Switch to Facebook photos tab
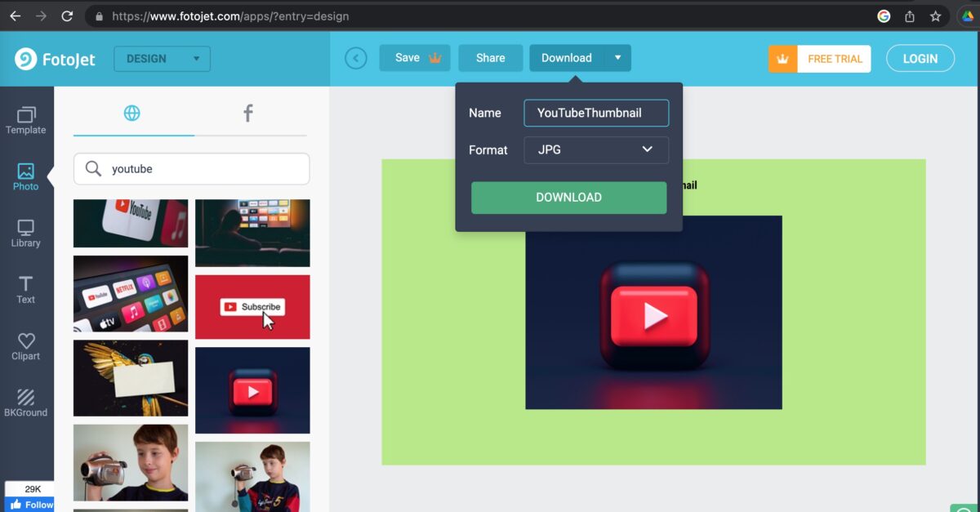Screen dimensions: 980x512 click(x=248, y=114)
